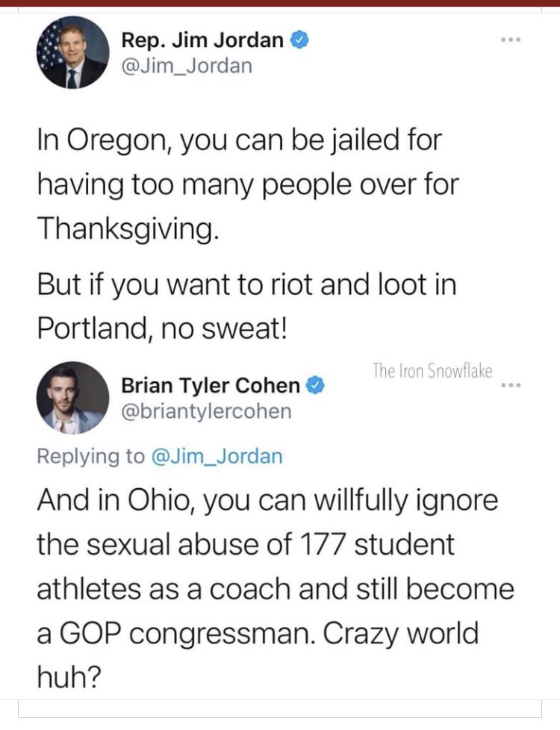This screenshot has height=730, width=560.
Task: Click the @Jim_Jordan handle under the display name
Action: pos(187,66)
